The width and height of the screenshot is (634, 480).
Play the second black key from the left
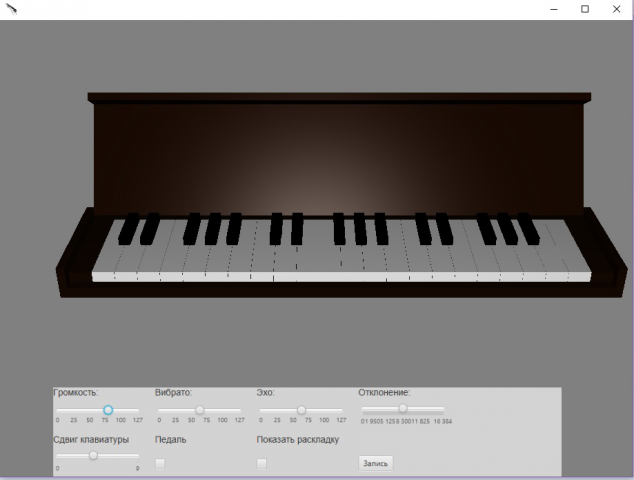[150, 228]
